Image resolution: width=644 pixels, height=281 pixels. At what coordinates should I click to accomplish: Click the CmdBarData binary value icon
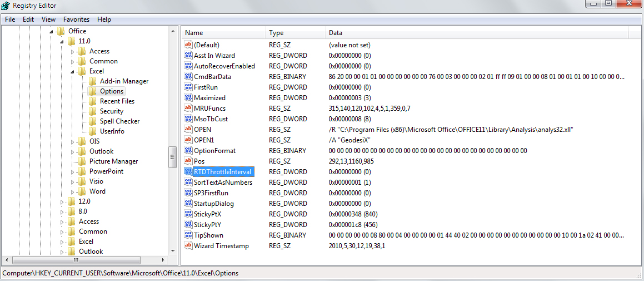188,77
